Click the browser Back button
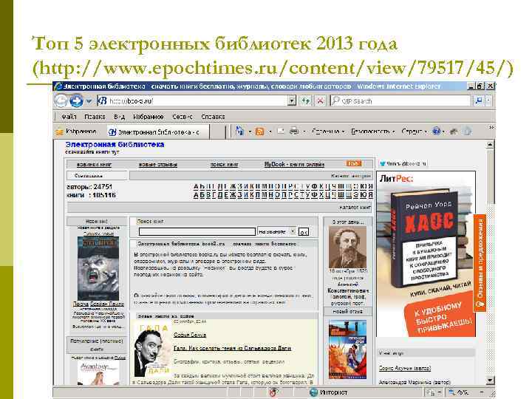532x399 pixels. (61, 100)
